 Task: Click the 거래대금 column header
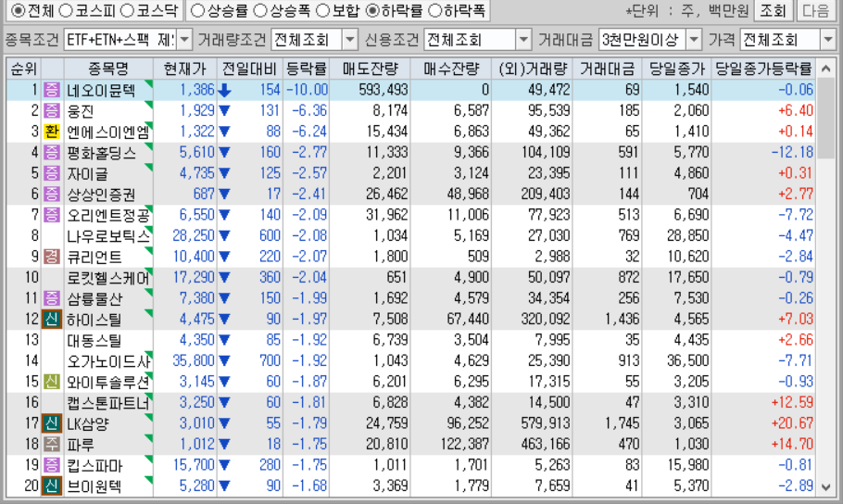point(607,69)
